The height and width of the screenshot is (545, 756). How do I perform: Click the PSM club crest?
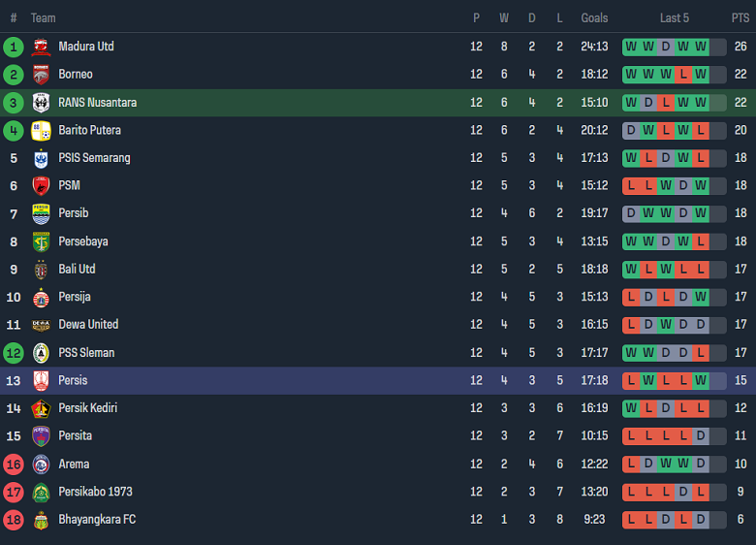[x=41, y=186]
